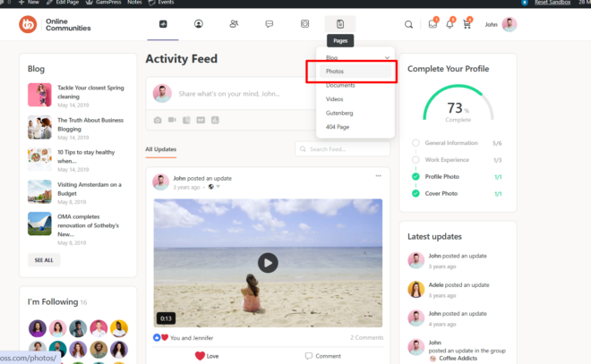Click the Comment button on the post
Screen dimensions: 591x364
tap(323, 356)
